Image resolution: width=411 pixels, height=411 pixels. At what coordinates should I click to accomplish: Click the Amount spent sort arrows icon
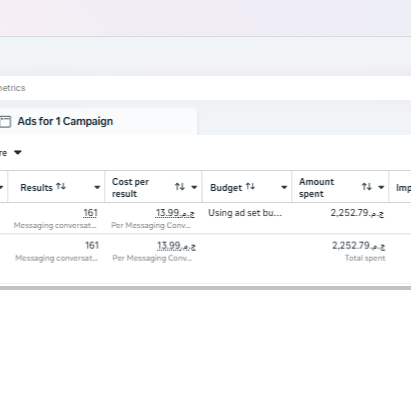pos(367,187)
